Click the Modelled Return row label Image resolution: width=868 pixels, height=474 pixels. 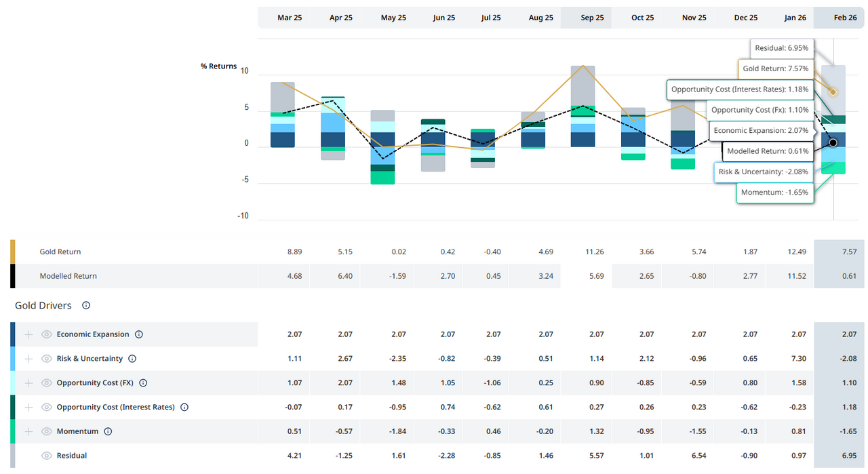68,276
